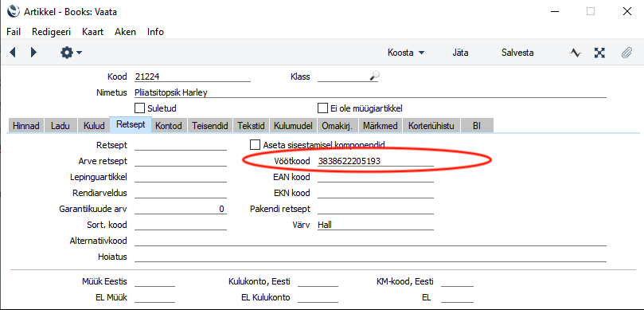The height and width of the screenshot is (310, 644).
Task: Switch to the Kulumudel tab
Action: tap(293, 126)
